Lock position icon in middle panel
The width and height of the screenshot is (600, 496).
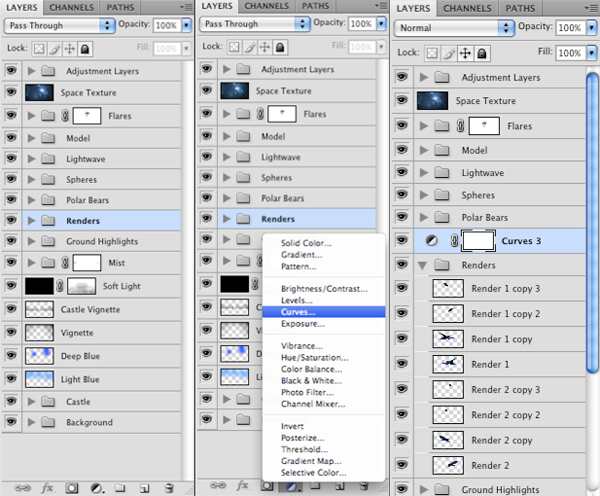(x=264, y=47)
